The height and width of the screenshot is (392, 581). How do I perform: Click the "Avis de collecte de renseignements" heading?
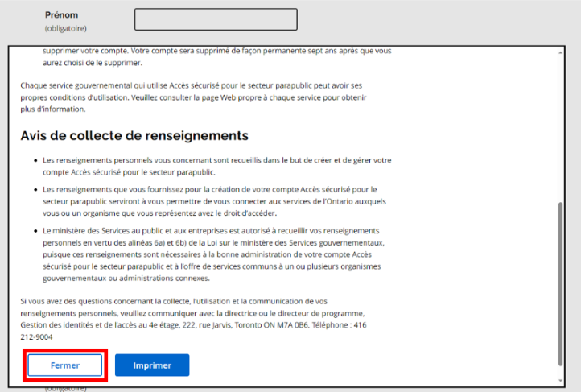pyautogui.click(x=134, y=135)
